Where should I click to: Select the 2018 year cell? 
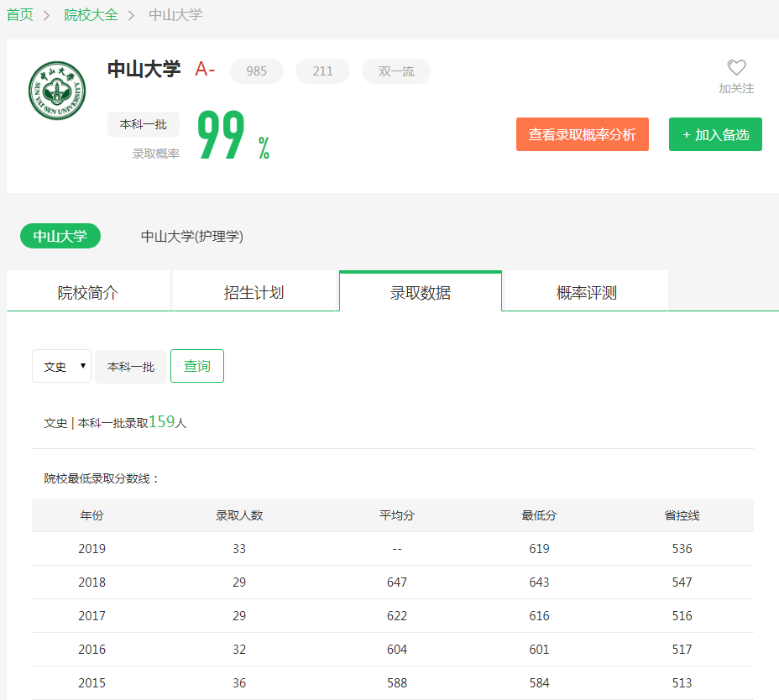[91, 582]
